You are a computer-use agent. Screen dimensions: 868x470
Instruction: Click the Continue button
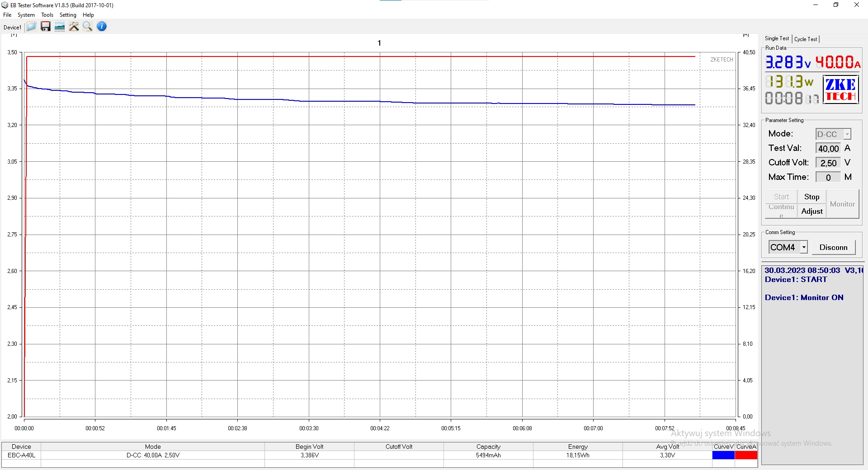tap(781, 211)
